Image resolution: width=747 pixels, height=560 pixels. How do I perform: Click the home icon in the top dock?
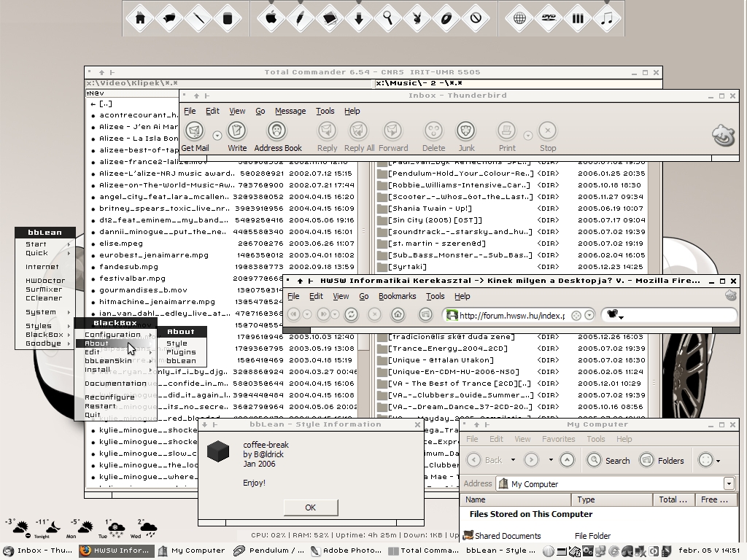pyautogui.click(x=140, y=18)
